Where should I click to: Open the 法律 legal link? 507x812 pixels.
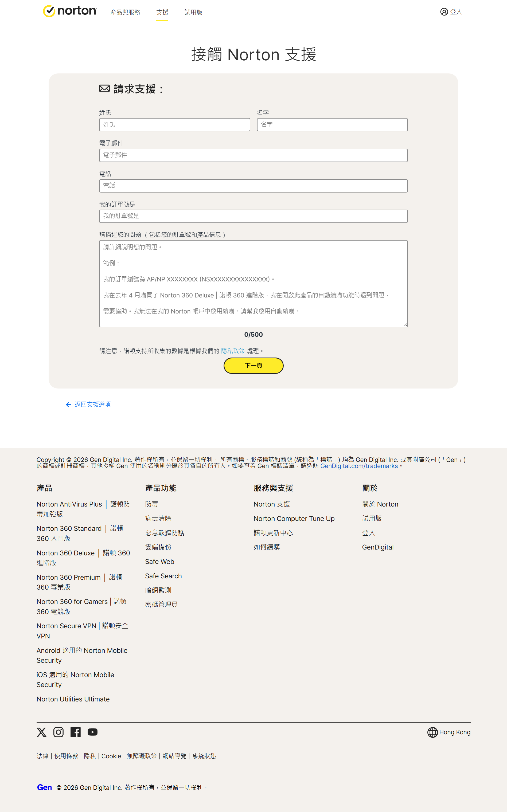coord(42,756)
